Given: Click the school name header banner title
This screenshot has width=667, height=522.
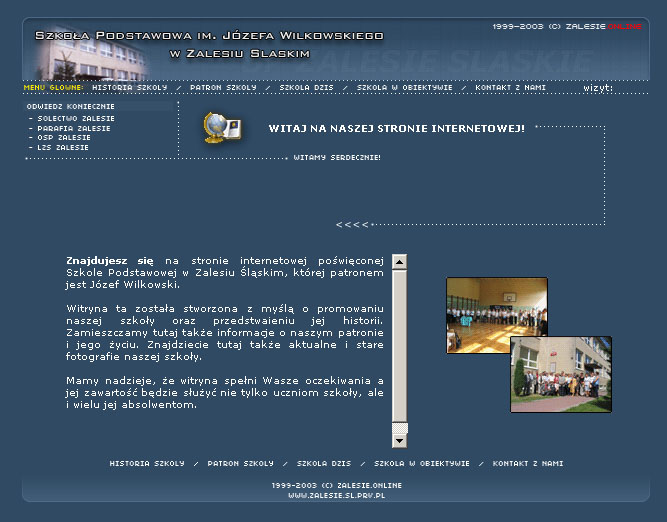Looking at the screenshot, I should (x=209, y=44).
